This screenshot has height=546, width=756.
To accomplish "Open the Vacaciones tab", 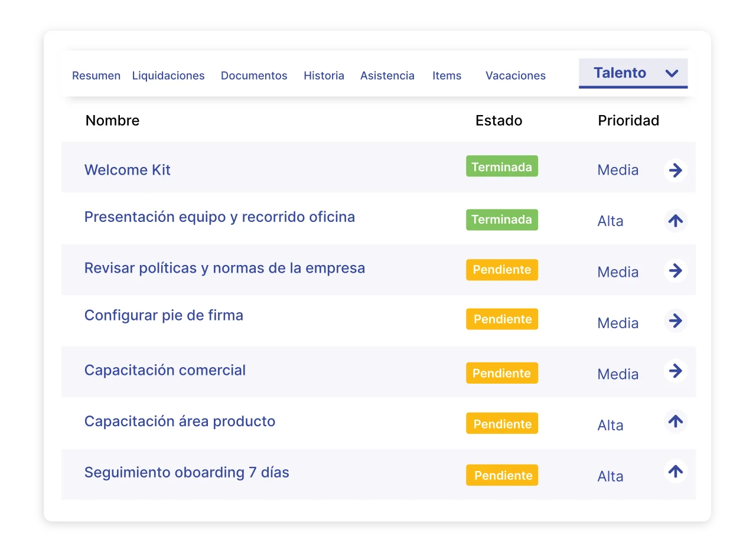I will click(x=516, y=76).
